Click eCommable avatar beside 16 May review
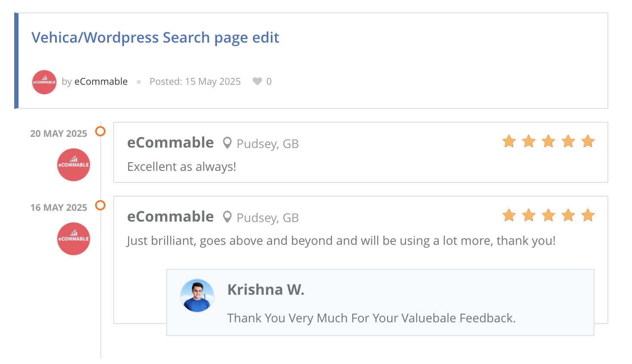The height and width of the screenshot is (364, 632). point(74,239)
